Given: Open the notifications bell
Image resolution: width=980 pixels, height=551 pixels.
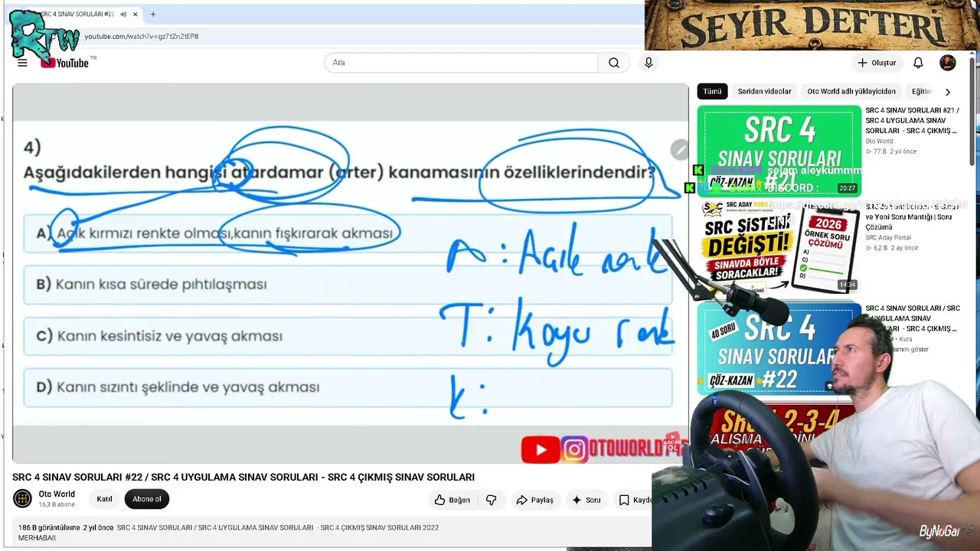Looking at the screenshot, I should 918,63.
